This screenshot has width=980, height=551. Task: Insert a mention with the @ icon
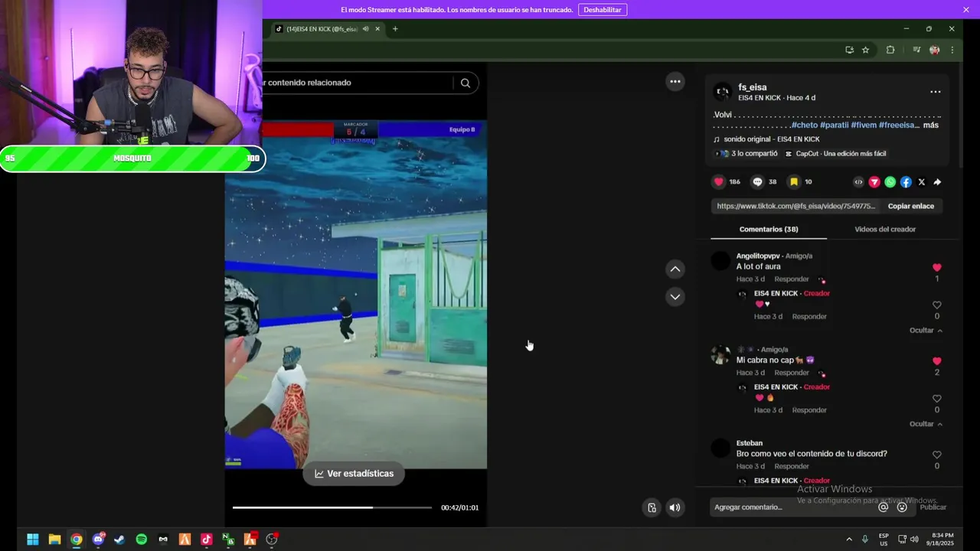pyautogui.click(x=884, y=507)
